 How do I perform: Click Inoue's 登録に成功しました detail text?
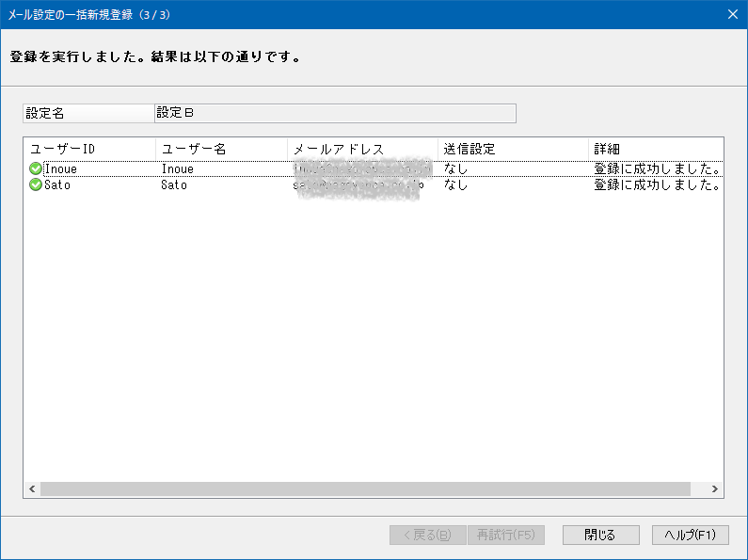pos(657,168)
